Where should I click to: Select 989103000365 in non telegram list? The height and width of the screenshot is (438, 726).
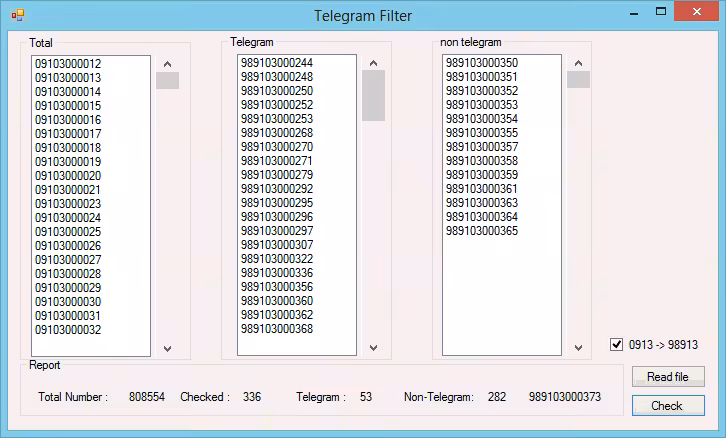[482, 231]
